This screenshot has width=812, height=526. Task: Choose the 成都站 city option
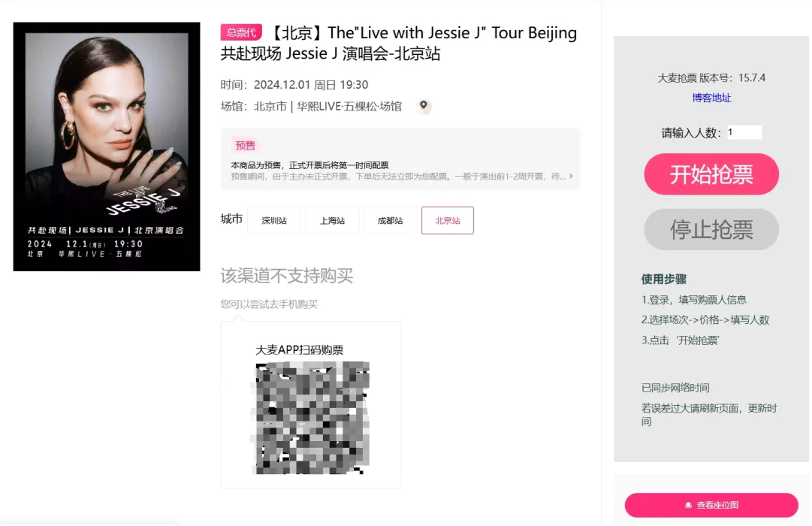pyautogui.click(x=390, y=221)
